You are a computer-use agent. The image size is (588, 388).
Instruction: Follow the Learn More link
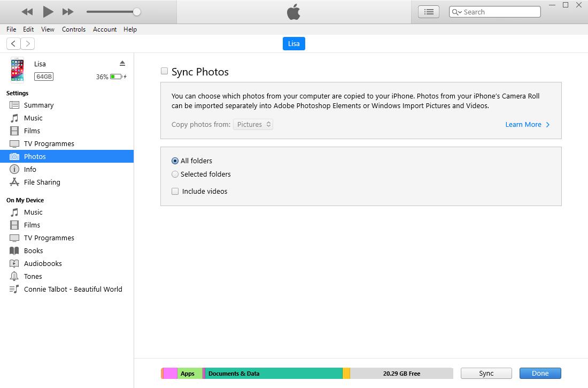pos(527,124)
